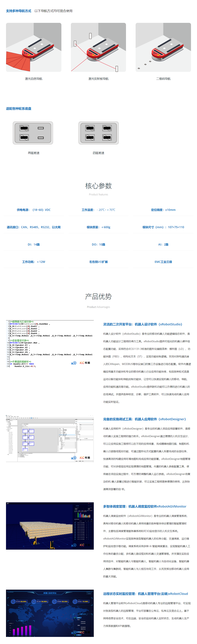This screenshot has width=197, height=644.
Task: Click the xRobotDesigner software screenshot
Action: (x=50, y=439)
